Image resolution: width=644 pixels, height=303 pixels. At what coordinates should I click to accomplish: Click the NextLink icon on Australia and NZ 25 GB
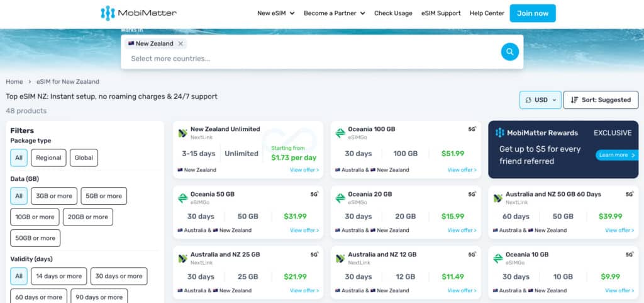click(x=183, y=259)
